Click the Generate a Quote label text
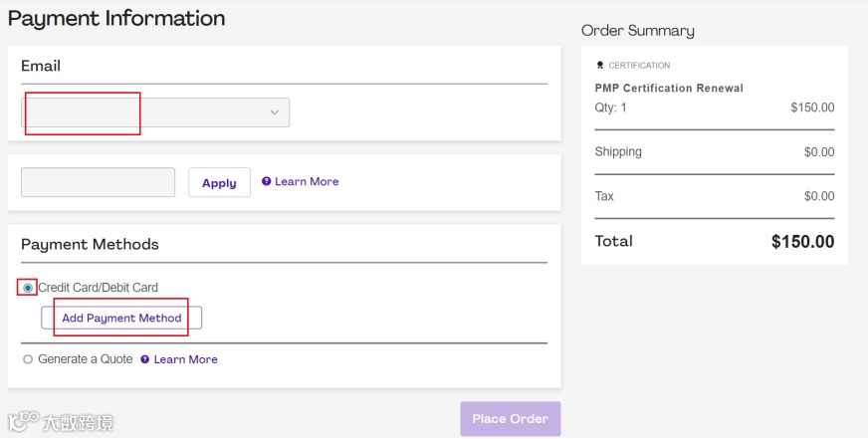Image resolution: width=868 pixels, height=439 pixels. point(85,359)
